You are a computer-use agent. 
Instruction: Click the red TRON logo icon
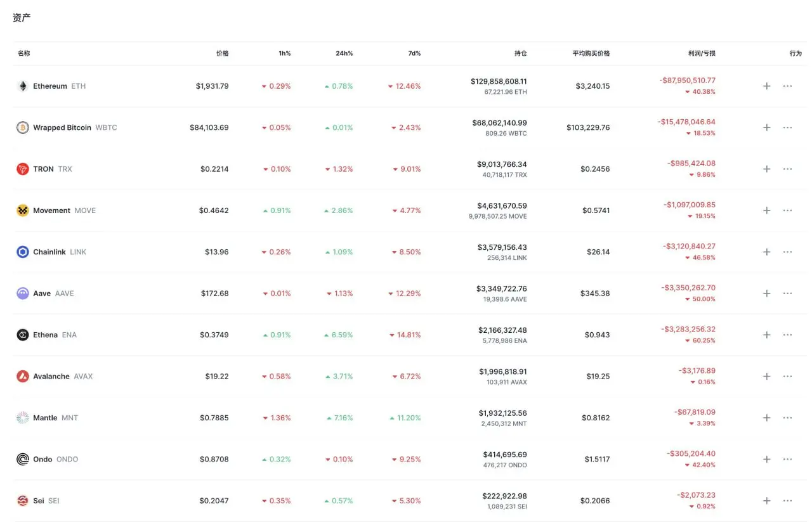pos(23,169)
